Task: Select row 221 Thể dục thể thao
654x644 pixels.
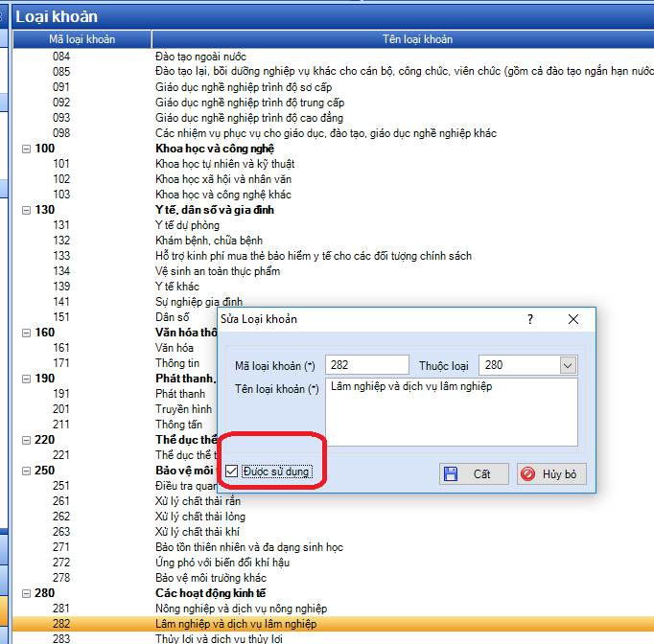Action: click(x=115, y=455)
